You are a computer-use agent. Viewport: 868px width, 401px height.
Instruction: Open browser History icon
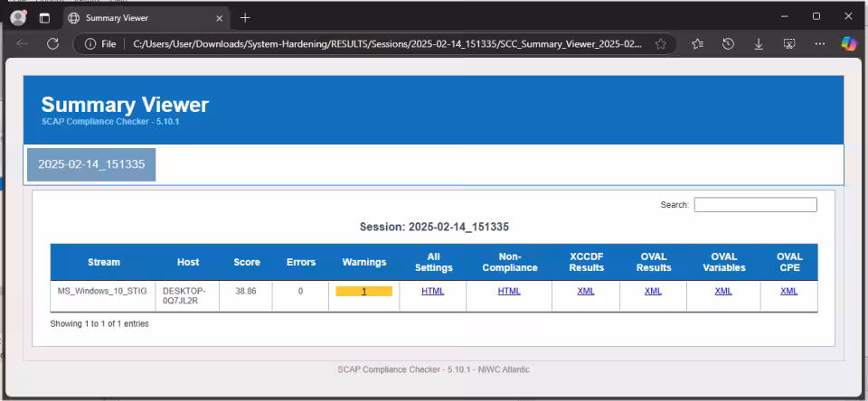(x=728, y=43)
